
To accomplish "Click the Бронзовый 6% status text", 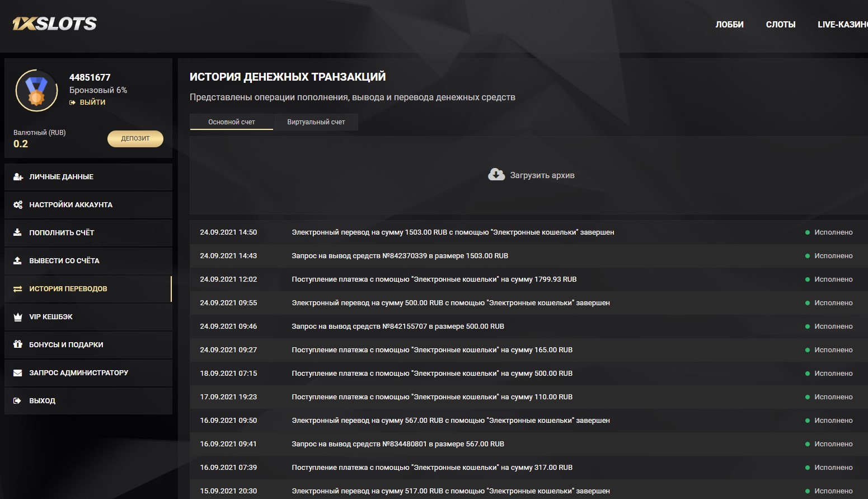I will point(98,90).
